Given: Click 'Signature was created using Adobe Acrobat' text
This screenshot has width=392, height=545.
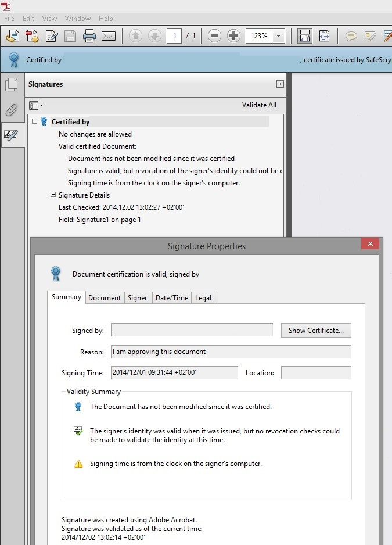Looking at the screenshot, I should coord(130,520).
